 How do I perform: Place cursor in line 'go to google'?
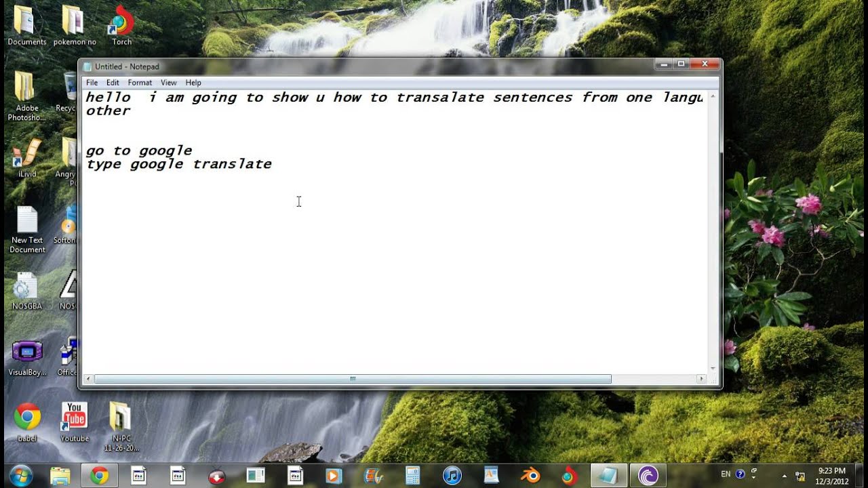click(138, 150)
